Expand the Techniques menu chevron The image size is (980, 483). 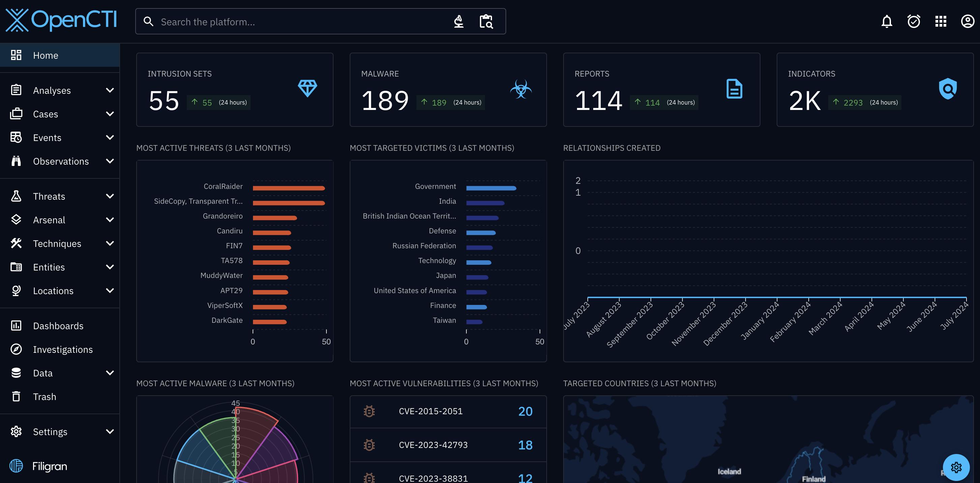tap(110, 243)
